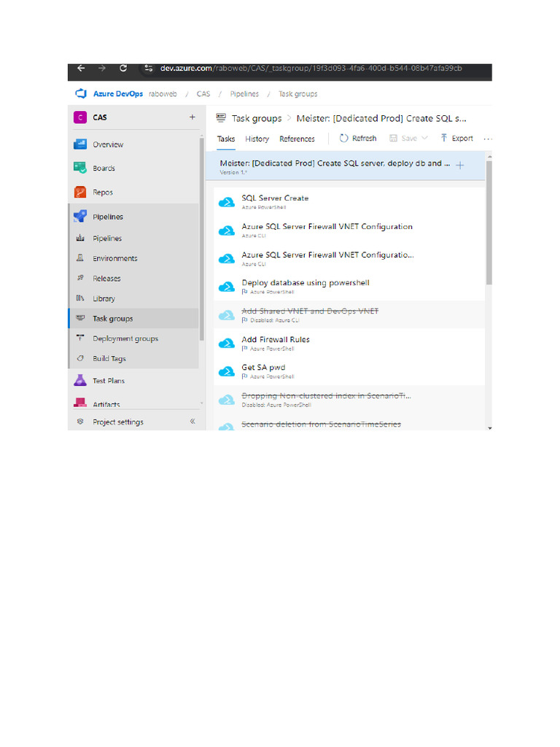Click the Refresh button
This screenshot has height=747, width=560.
click(358, 138)
